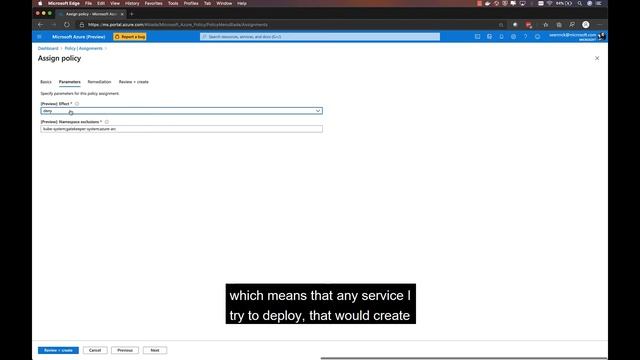This screenshot has width=640, height=360.
Task: Click Review + create button
Action: (x=58, y=350)
